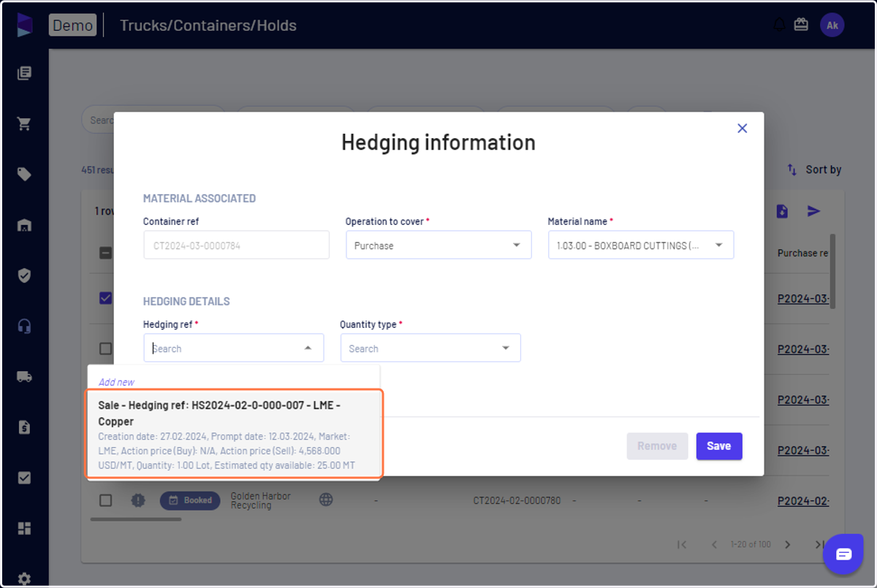Check the Golden Harbor Recycling row checkbox
Screen dimensions: 877x588
(106, 500)
